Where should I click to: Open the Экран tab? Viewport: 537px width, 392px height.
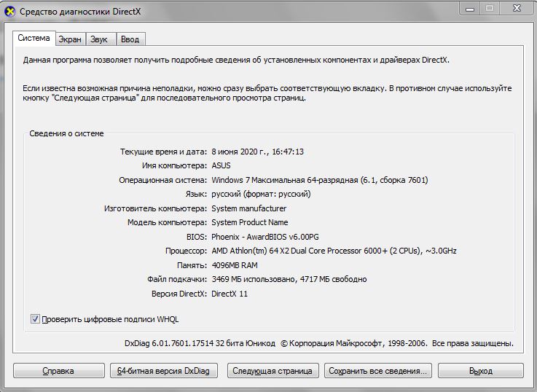point(70,39)
